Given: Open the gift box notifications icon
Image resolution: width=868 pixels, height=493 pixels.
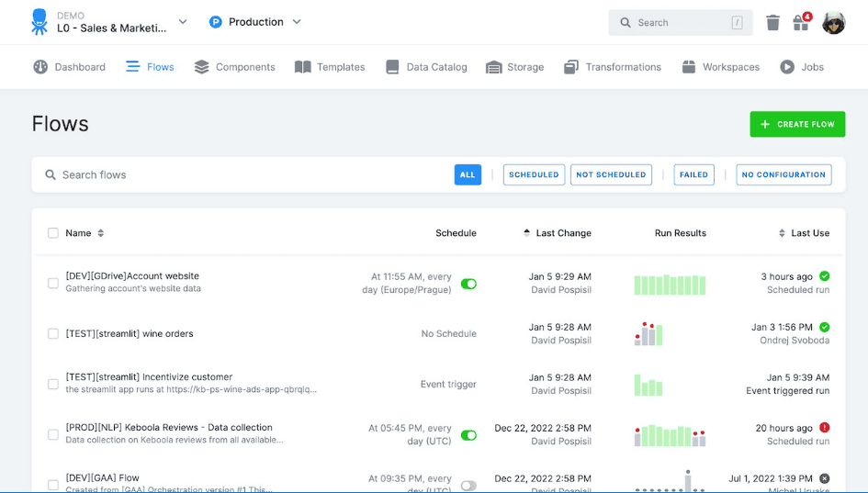Looking at the screenshot, I should pyautogui.click(x=801, y=22).
